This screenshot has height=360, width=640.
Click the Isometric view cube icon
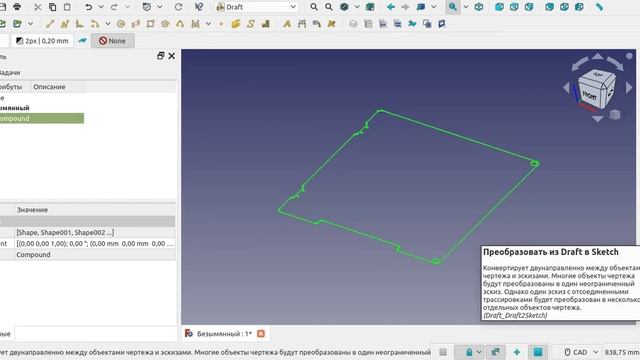click(x=479, y=7)
